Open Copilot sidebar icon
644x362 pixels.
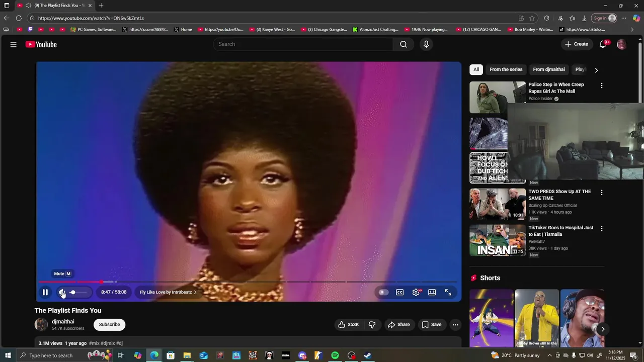coord(636,18)
